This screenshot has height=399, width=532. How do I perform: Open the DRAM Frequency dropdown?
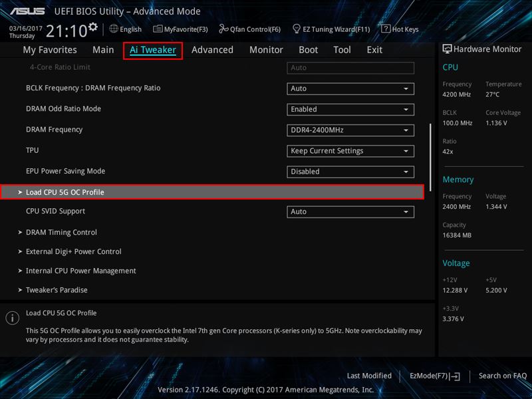click(350, 130)
